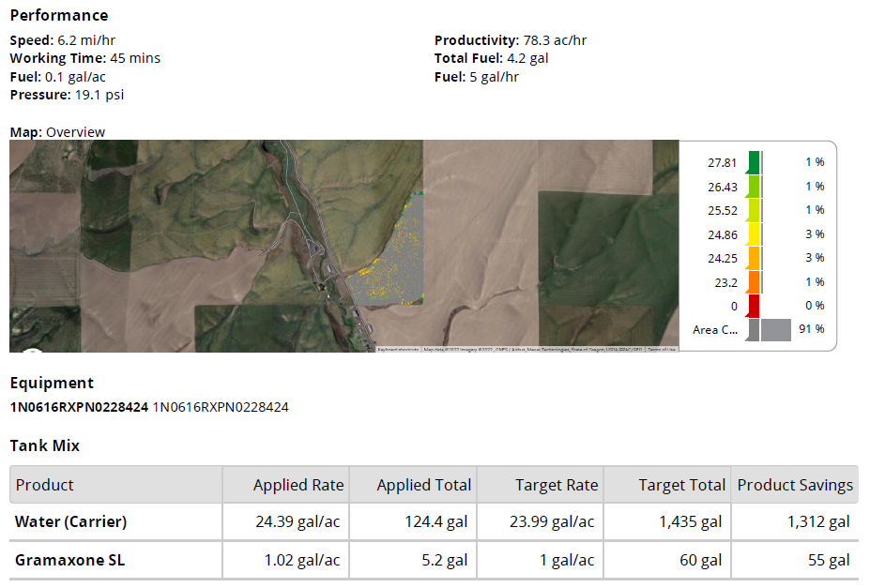This screenshot has width=870, height=588.
Task: Click the Pressure 19.1 psi value
Action: pos(99,95)
